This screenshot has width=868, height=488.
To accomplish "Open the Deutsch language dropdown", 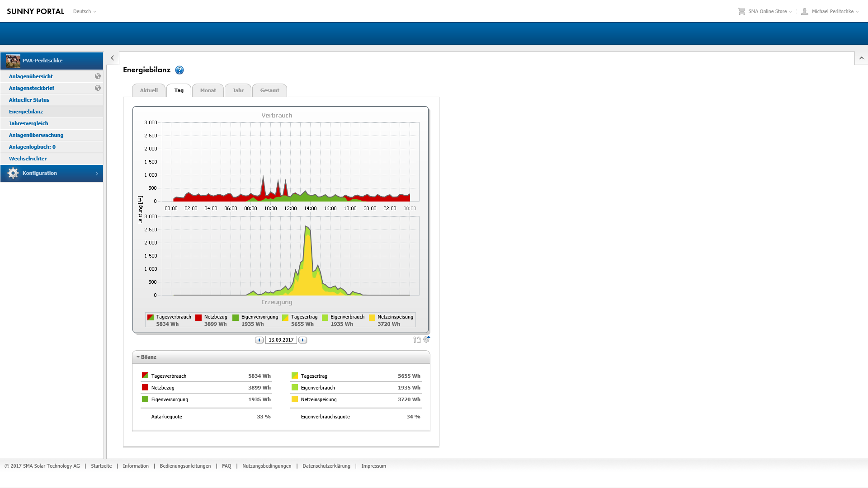I will 85,11.
